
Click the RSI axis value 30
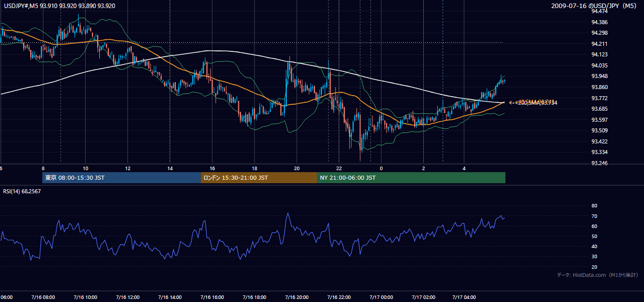594,256
